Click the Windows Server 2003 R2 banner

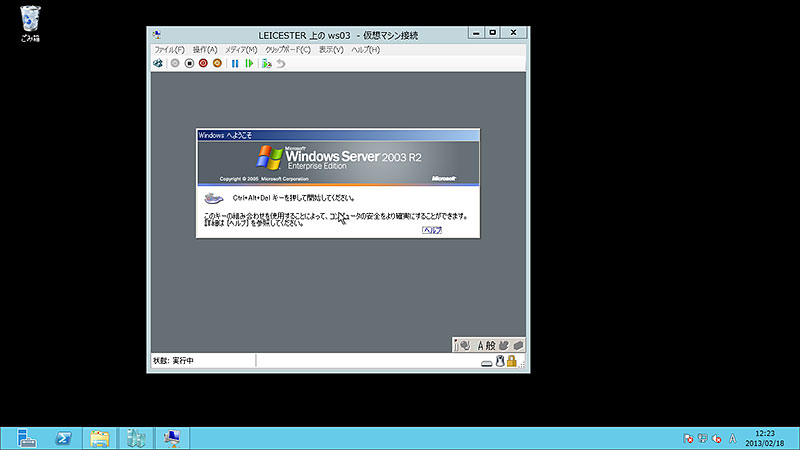pyautogui.click(x=338, y=163)
